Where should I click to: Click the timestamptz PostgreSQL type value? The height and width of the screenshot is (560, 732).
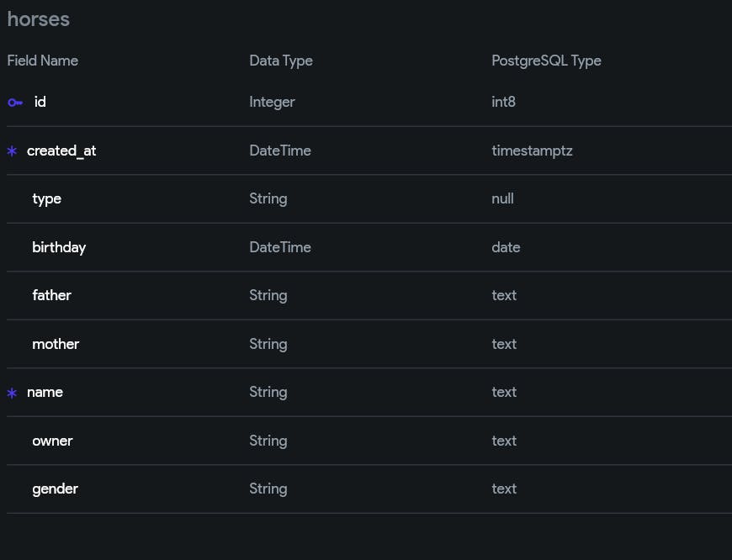pos(532,151)
